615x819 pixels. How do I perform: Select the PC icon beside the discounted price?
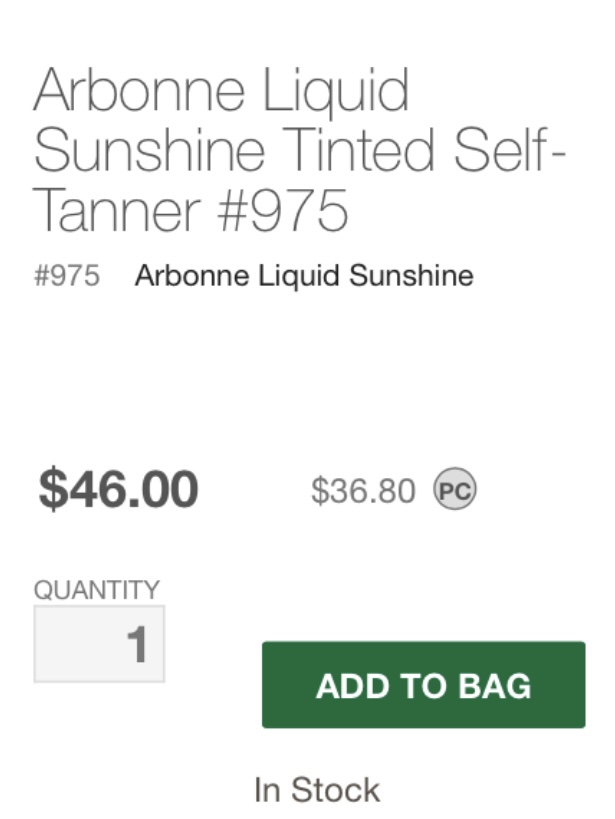[456, 490]
